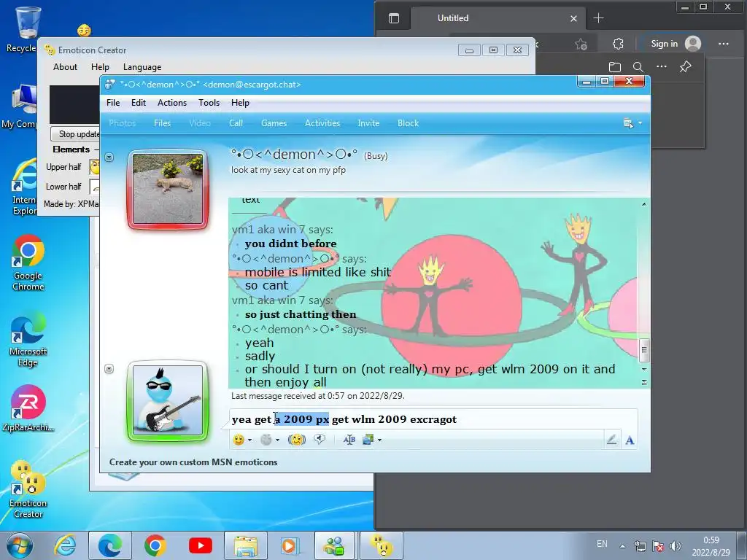
Task: Send a nudge with the vibrating smiley
Action: click(297, 440)
